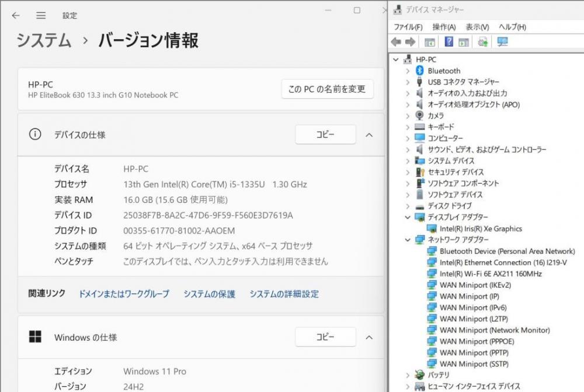Open the help toolbar icon in Device Manager

click(449, 41)
